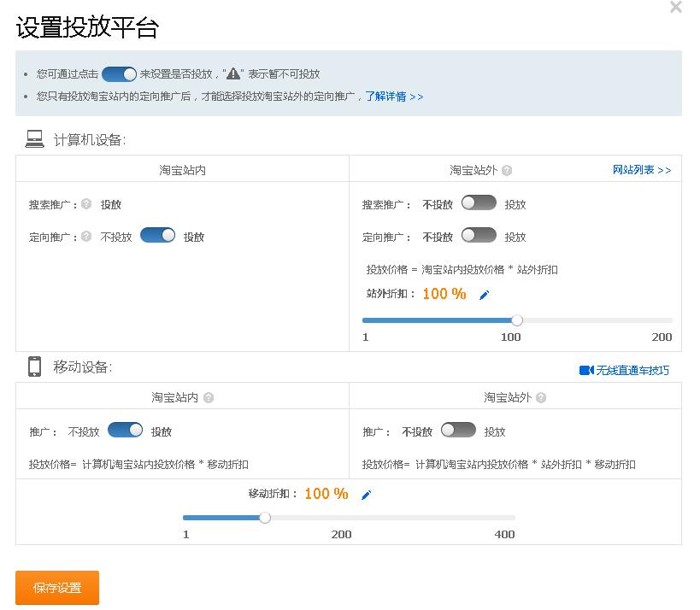
Task: Click the video icon before 无线直通车技巧
Action: (x=585, y=369)
